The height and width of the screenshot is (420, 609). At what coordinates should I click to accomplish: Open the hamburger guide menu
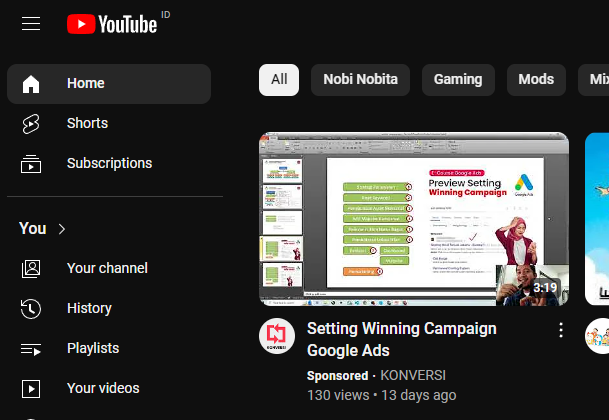[x=31, y=23]
